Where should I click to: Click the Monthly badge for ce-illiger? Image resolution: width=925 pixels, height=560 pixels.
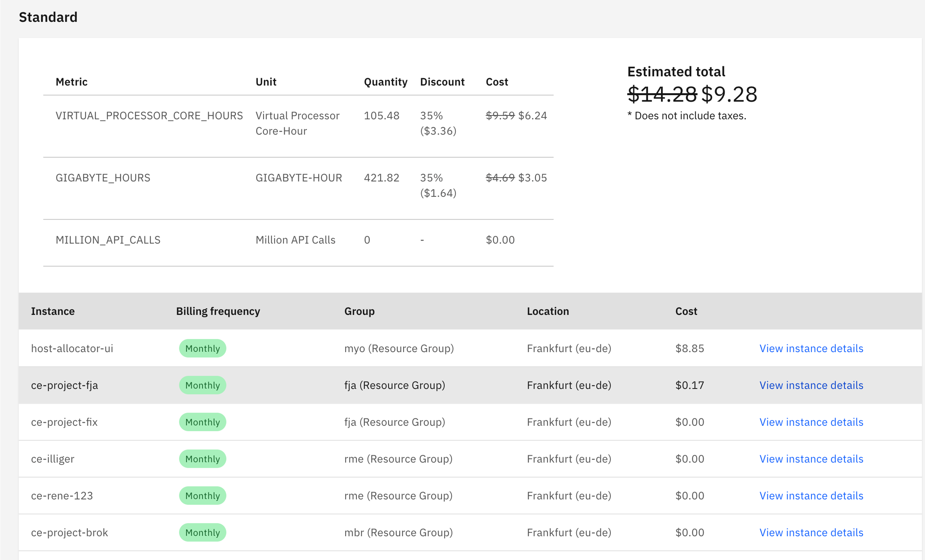point(202,458)
